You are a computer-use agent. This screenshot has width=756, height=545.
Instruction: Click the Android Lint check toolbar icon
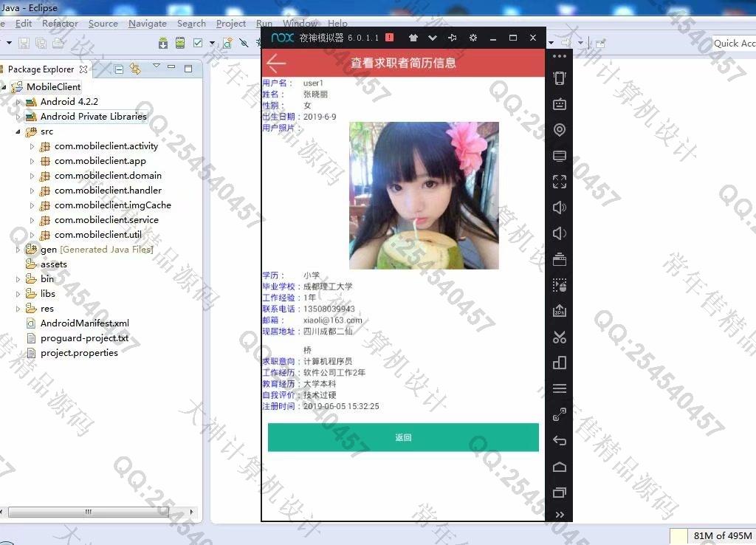tap(198, 44)
